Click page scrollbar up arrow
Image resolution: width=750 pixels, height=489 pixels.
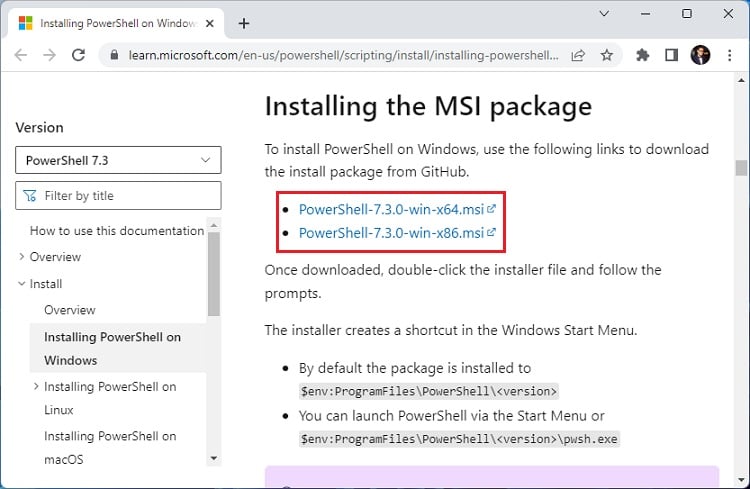coord(741,80)
